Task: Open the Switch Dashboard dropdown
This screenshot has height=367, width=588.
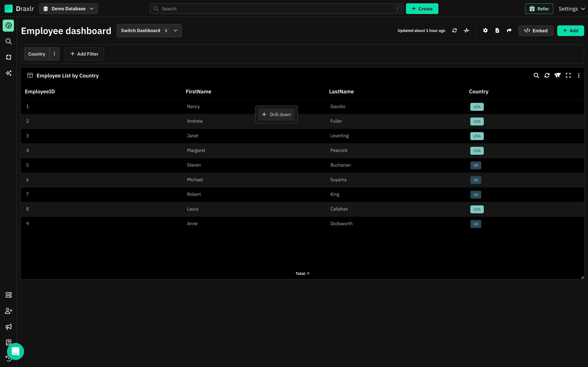Action: 149,31
